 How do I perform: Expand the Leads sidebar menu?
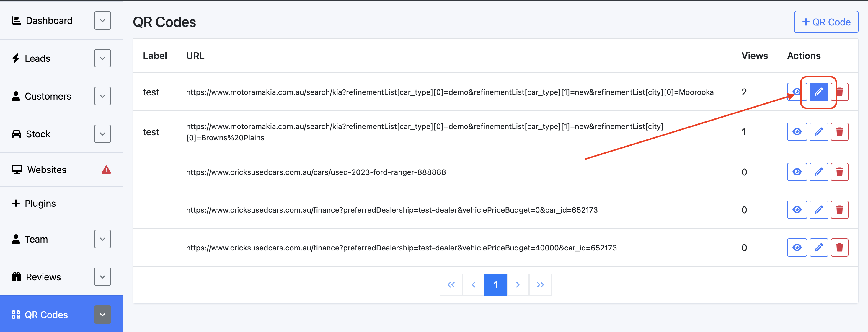(102, 58)
